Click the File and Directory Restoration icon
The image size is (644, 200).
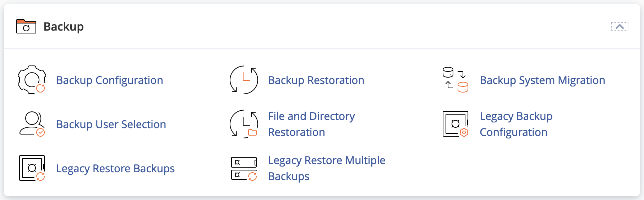point(244,124)
